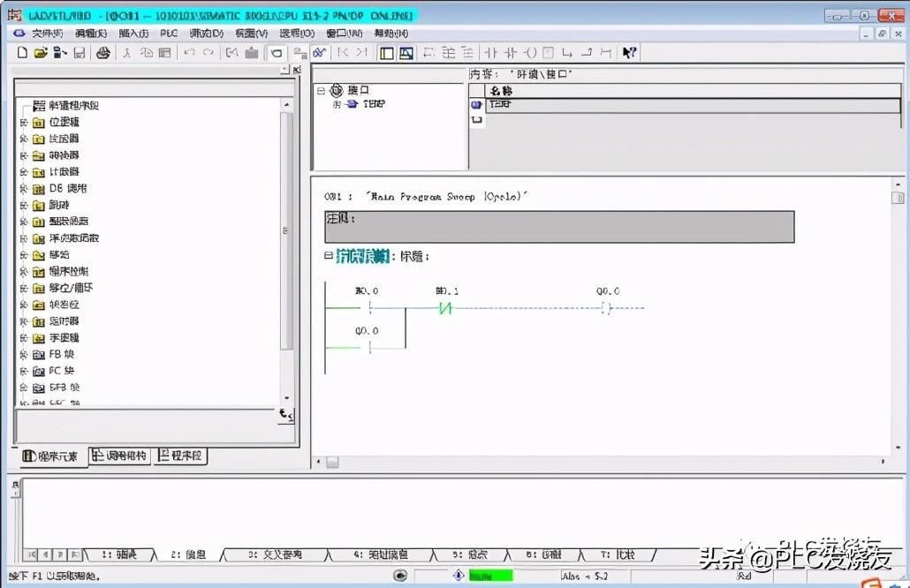Click the I0.1 normally closed contact
The image size is (910, 588).
pyautogui.click(x=445, y=308)
